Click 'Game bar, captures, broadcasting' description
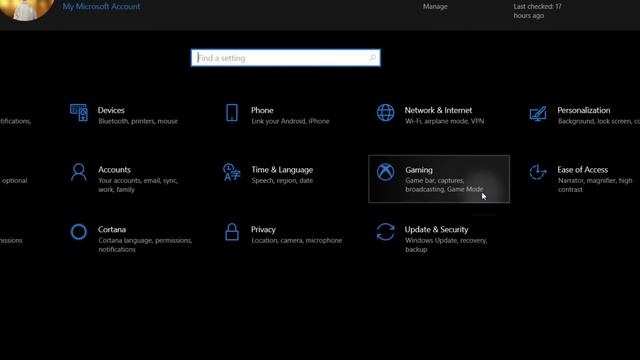Viewport: 640px width, 360px height. pos(444,185)
